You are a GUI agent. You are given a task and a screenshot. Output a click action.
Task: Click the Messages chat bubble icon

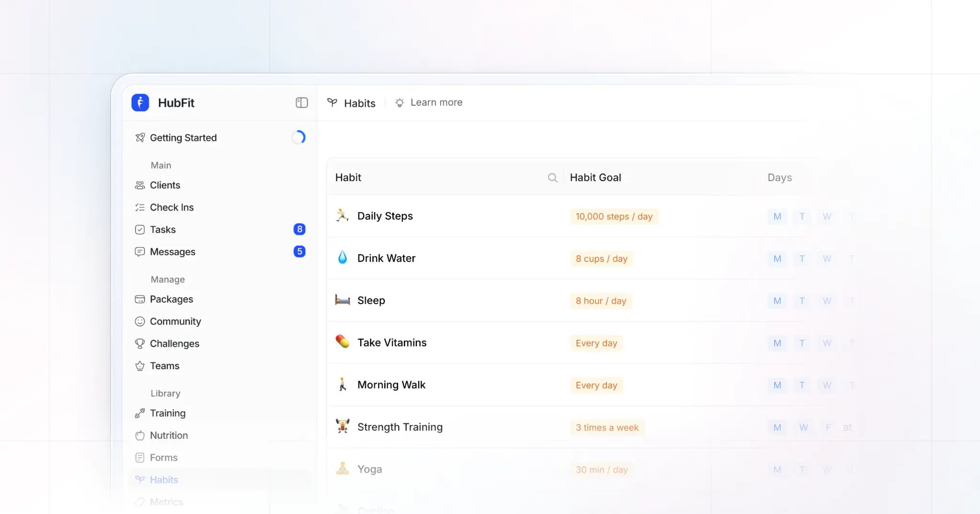click(x=140, y=252)
